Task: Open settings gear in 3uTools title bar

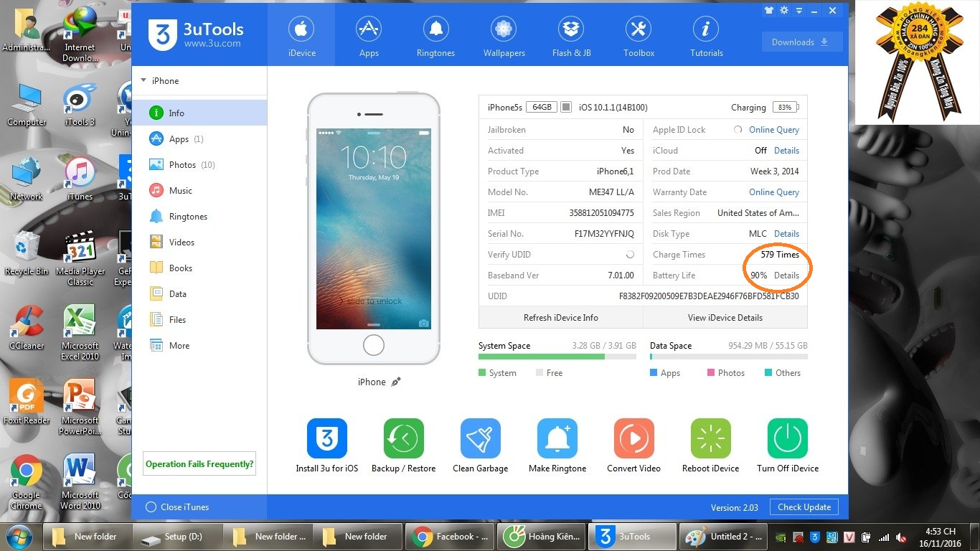Action: tap(784, 11)
